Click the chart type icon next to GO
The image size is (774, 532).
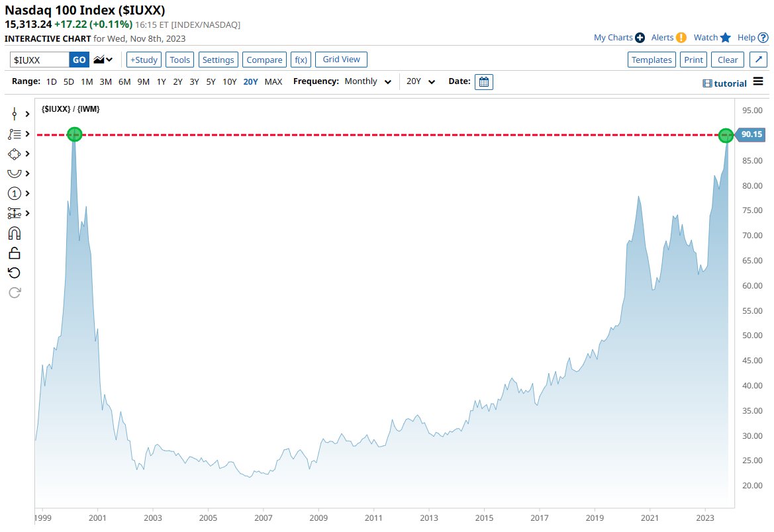(x=99, y=60)
